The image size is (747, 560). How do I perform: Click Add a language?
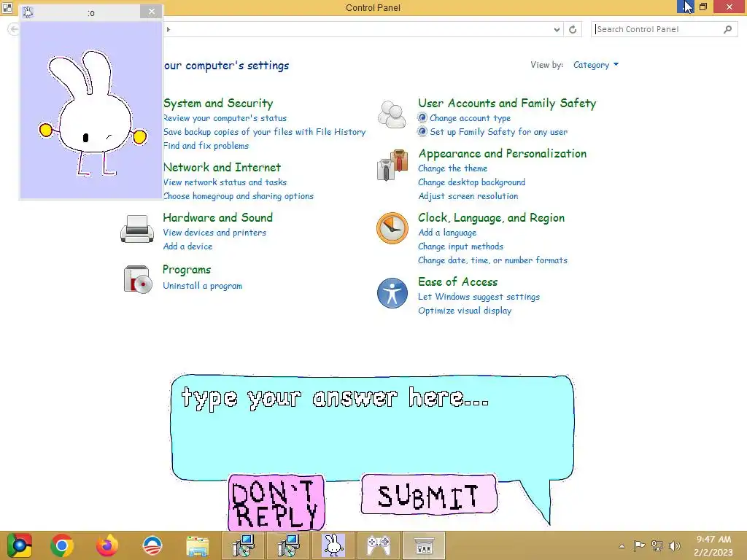tap(447, 233)
